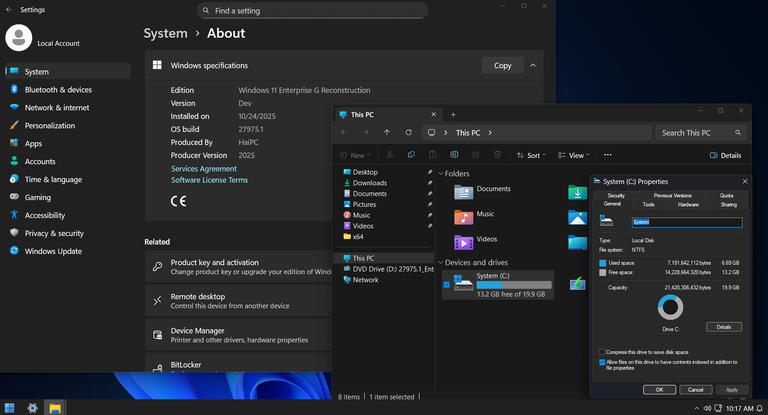Show hidden system tray icons

point(696,408)
